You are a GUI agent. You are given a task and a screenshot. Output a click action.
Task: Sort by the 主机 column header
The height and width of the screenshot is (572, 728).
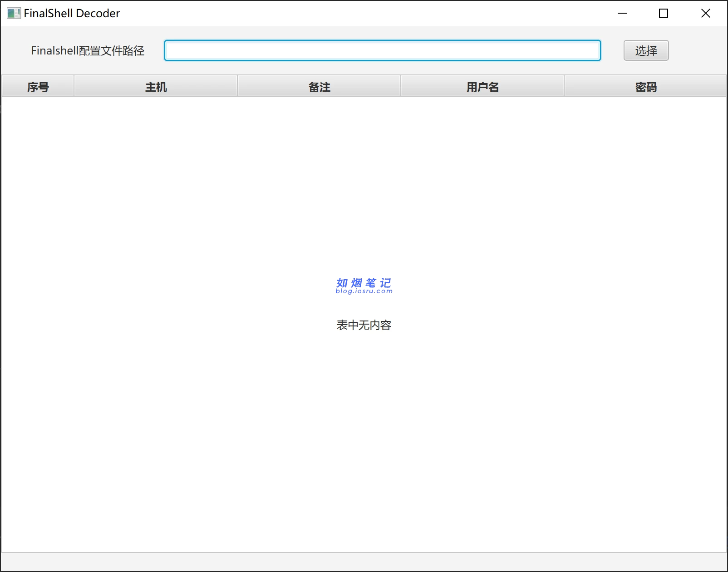coord(156,87)
